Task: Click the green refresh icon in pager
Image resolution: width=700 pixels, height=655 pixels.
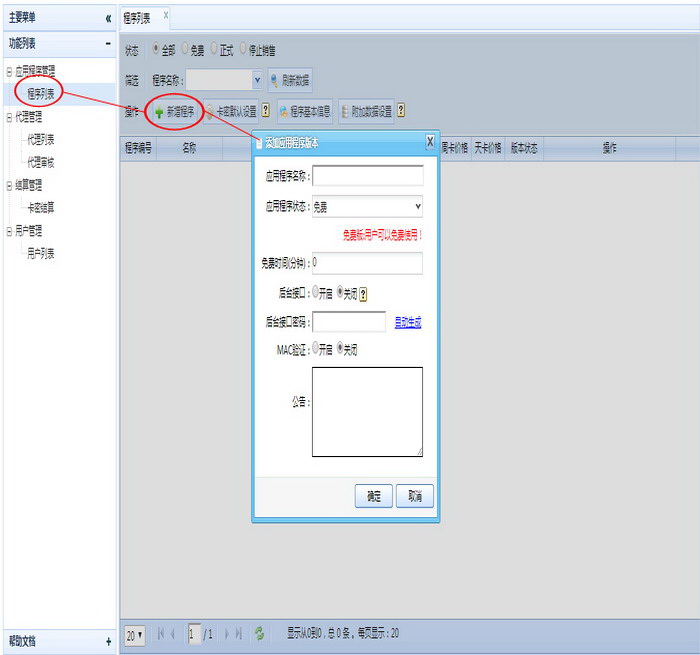Action: [259, 634]
